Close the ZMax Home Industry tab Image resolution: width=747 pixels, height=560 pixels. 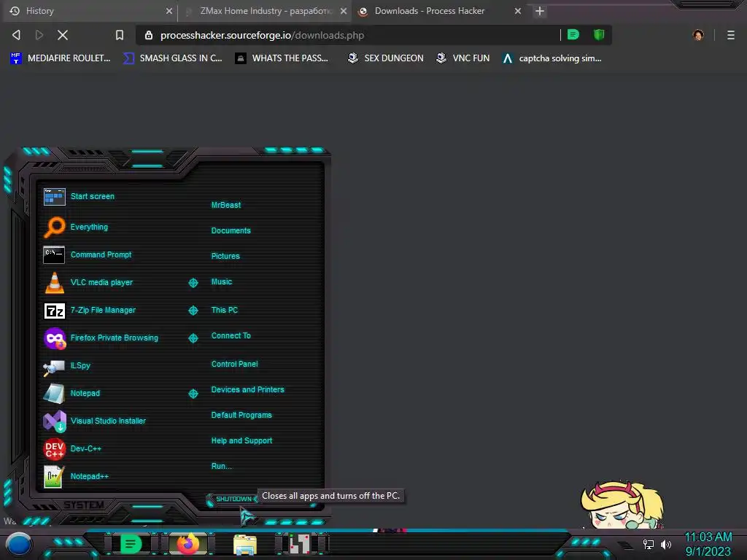click(x=344, y=11)
